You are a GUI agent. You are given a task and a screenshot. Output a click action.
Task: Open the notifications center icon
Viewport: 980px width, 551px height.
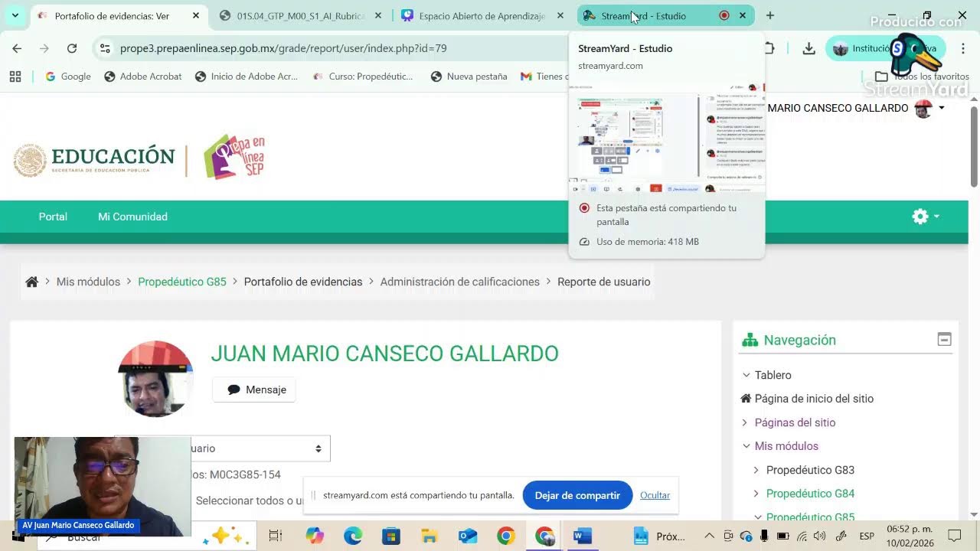point(955,536)
